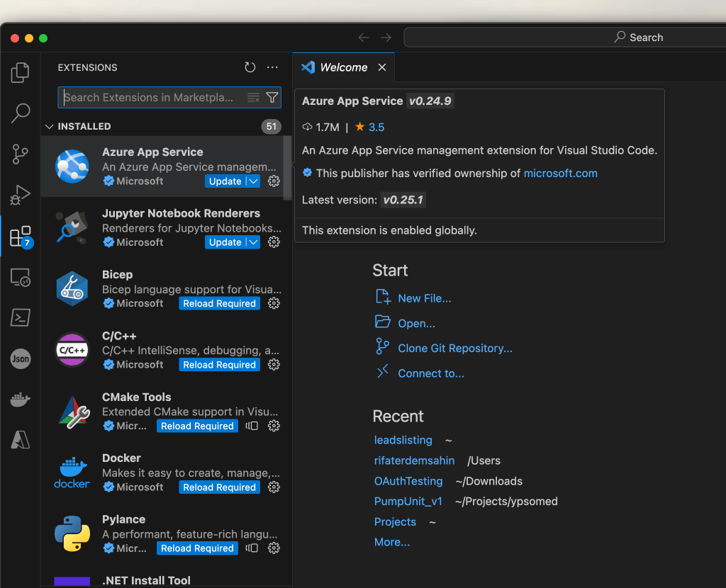
Task: Click the Open... link
Action: [417, 323]
